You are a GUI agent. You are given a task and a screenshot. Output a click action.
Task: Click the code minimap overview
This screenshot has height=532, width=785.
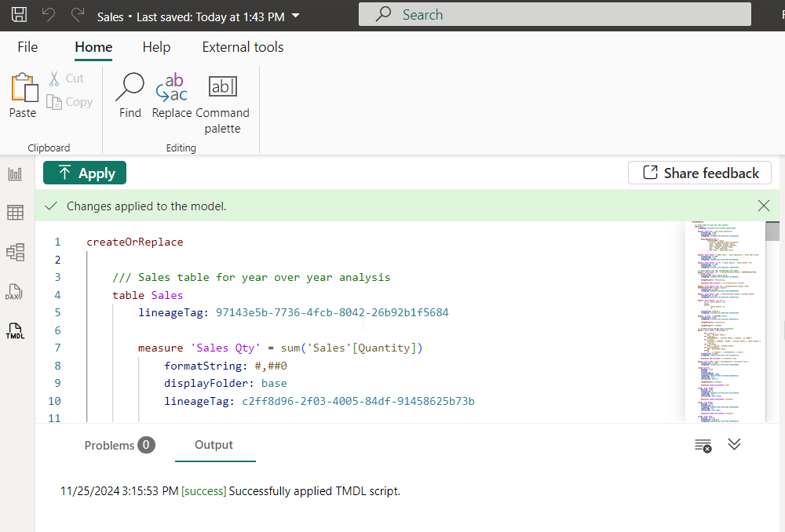725,322
